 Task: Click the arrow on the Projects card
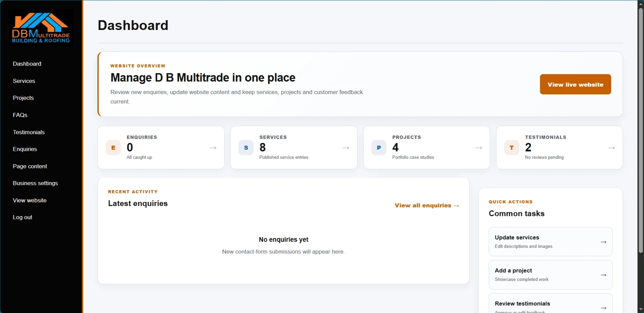pyautogui.click(x=479, y=148)
